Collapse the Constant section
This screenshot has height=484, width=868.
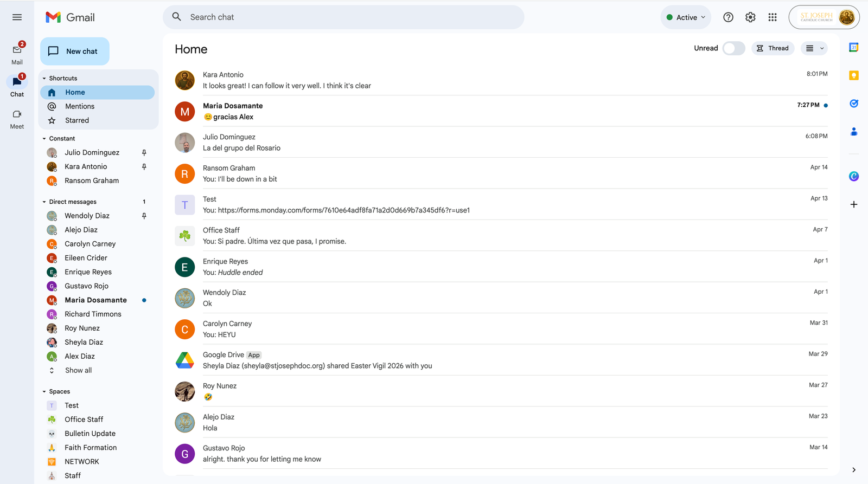coord(44,139)
